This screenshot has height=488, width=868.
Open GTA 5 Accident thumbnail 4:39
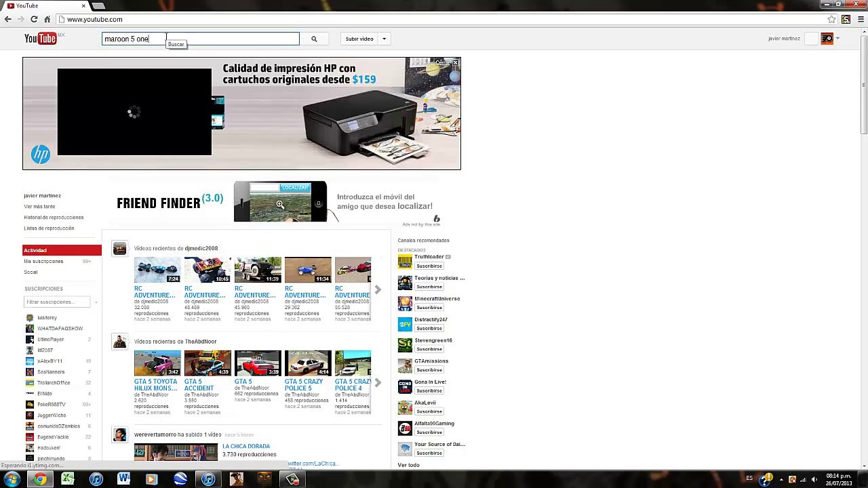208,363
